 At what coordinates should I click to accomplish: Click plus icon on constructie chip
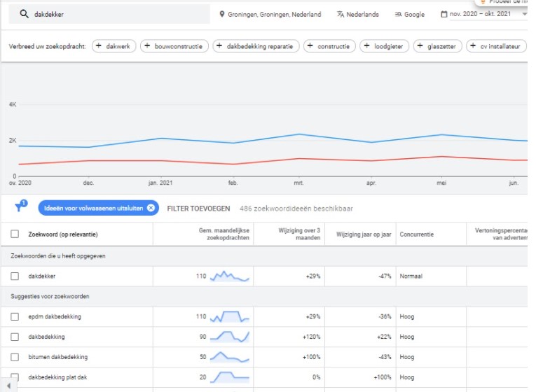click(x=310, y=45)
